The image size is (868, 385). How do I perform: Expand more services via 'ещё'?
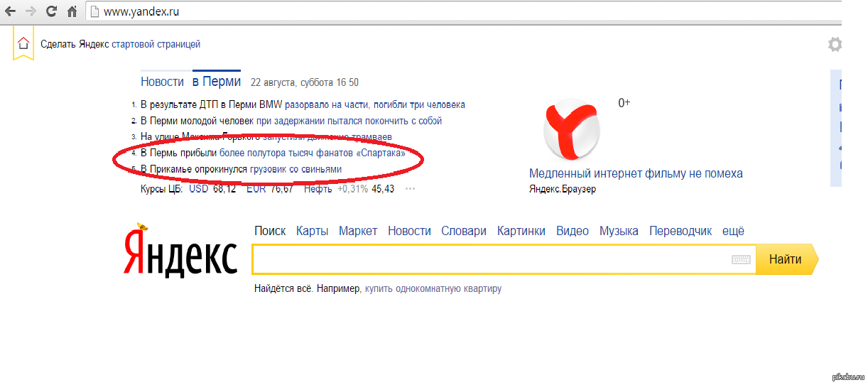coord(733,231)
